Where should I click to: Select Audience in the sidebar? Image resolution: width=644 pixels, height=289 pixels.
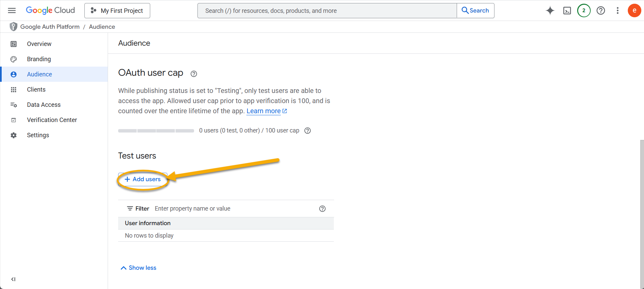tap(54, 74)
